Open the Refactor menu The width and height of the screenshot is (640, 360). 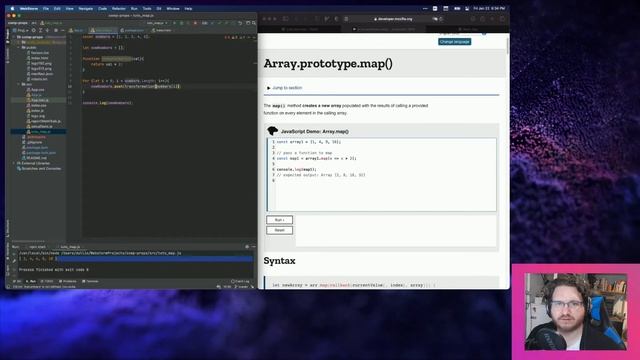(x=119, y=8)
